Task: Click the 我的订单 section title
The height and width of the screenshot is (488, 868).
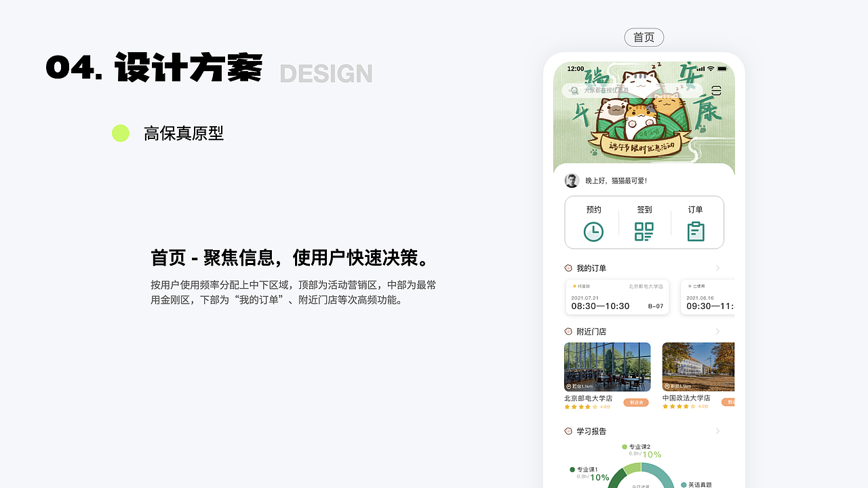Action: coord(591,268)
